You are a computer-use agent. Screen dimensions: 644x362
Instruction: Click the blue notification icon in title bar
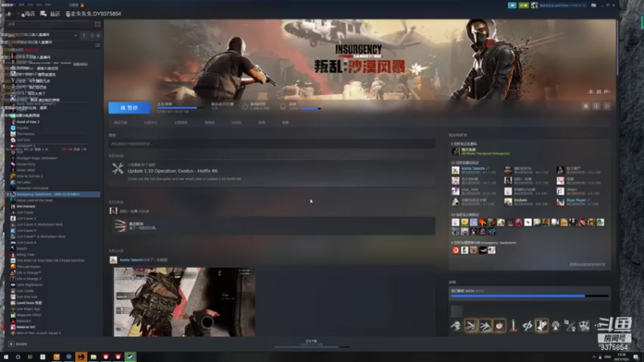[512, 6]
